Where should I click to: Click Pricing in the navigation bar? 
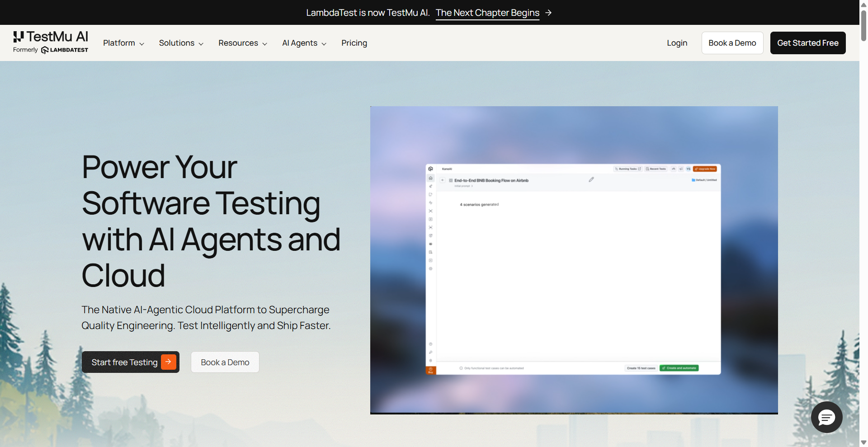[354, 43]
